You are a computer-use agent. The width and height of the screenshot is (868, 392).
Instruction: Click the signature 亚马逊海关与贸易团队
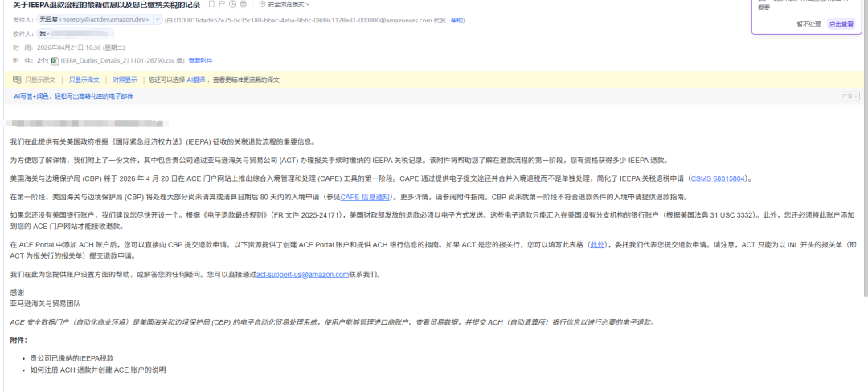pyautogui.click(x=45, y=304)
